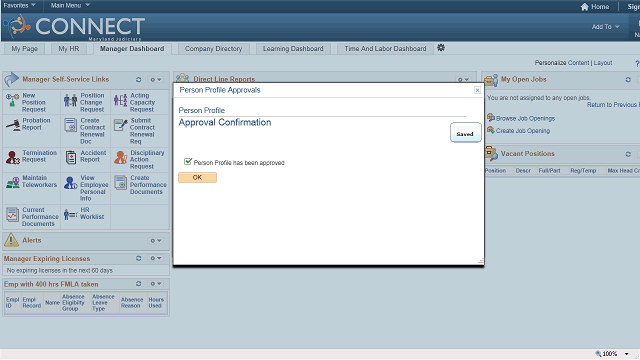This screenshot has height=360, width=640.
Task: Expand the Favorites dropdown menu
Action: point(19,5)
